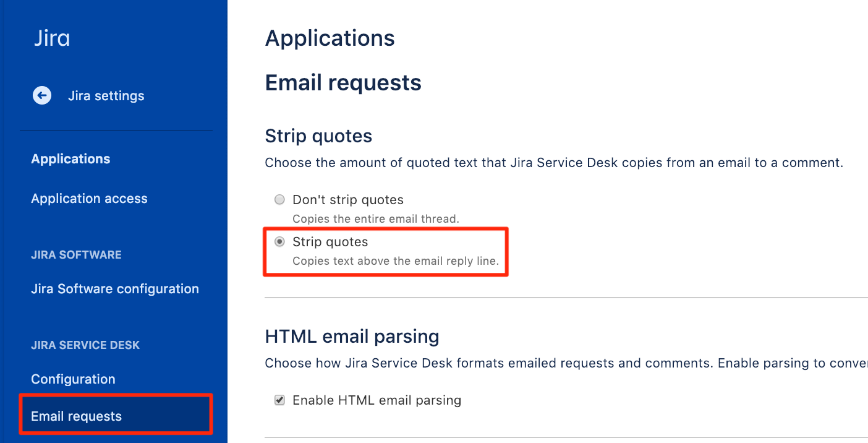Click the HTML email parsing section heading
868x443 pixels.
coord(352,337)
